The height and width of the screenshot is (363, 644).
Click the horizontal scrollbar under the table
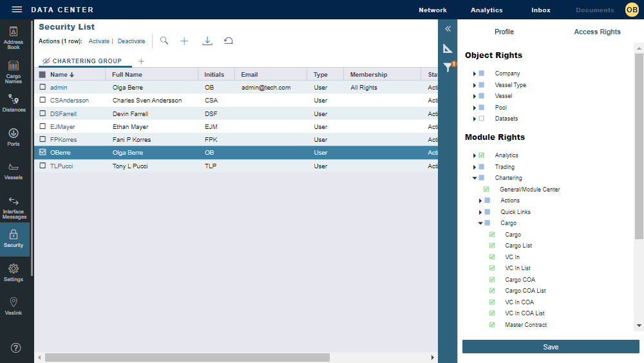pos(187,357)
